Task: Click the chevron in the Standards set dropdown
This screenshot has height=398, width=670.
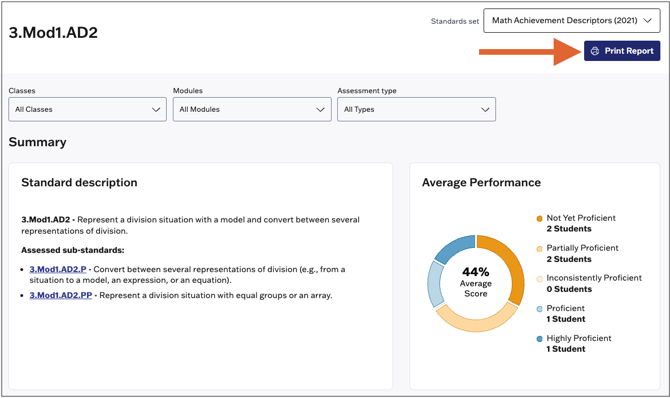Action: (x=648, y=21)
